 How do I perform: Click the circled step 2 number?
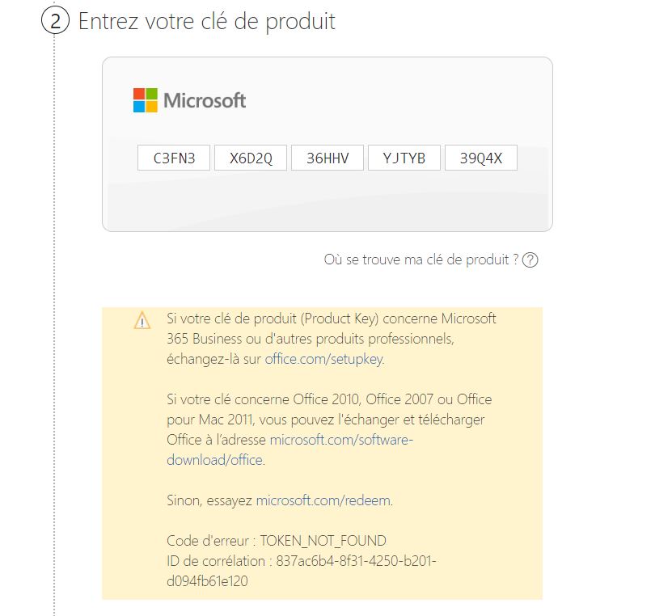[55, 22]
